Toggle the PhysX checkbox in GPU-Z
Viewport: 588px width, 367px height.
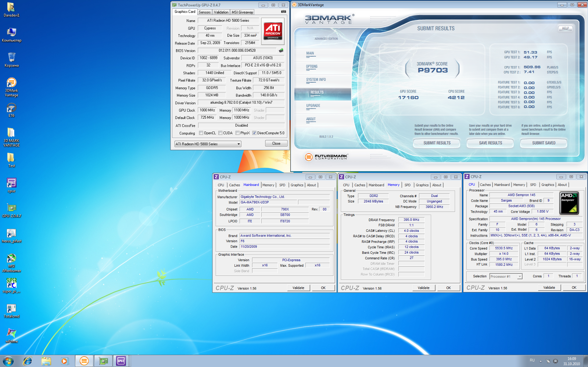point(237,133)
